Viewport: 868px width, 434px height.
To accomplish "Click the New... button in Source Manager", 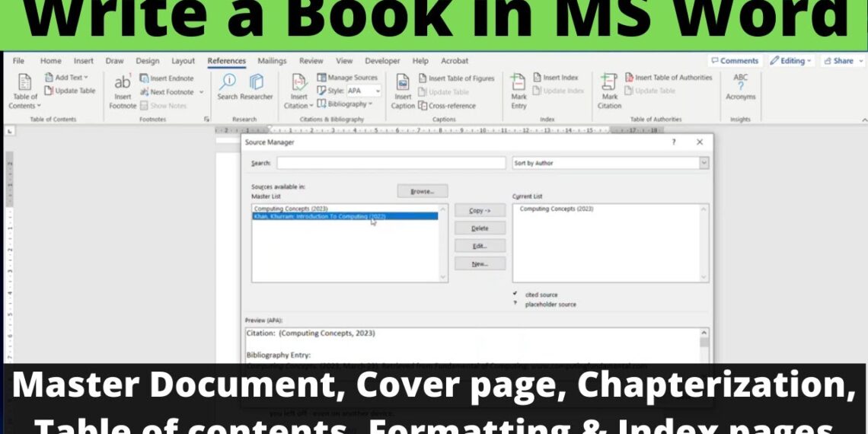I will coord(480,263).
